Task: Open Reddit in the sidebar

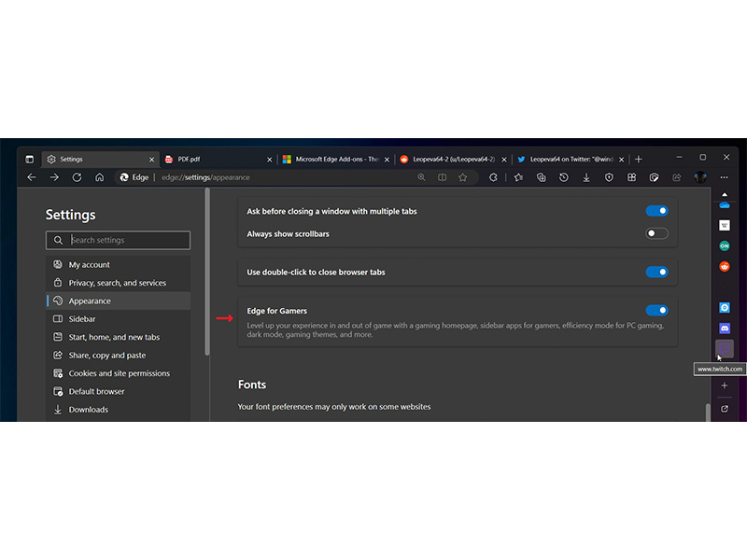Action: (x=725, y=266)
